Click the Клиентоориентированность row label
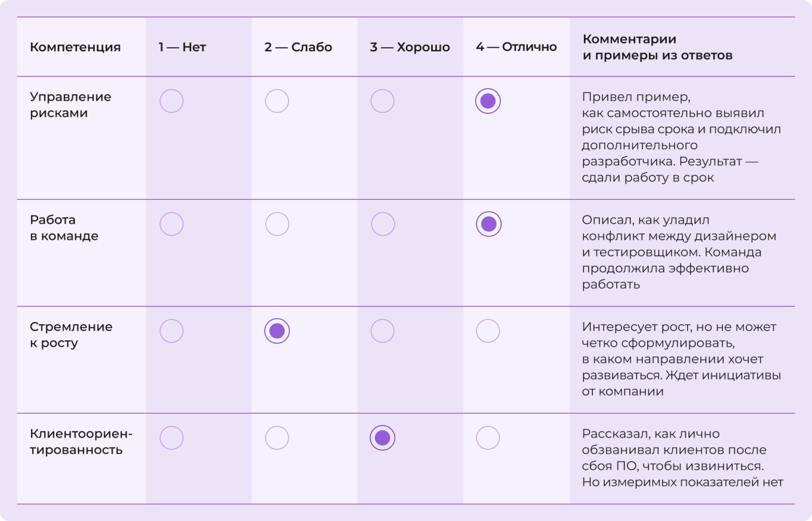This screenshot has width=812, height=521. [x=81, y=442]
